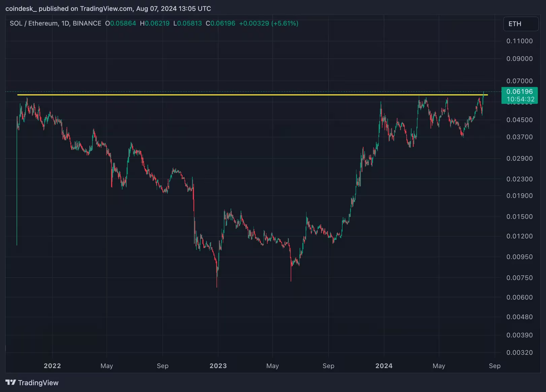Click the 0.01500 price axis label

519,217
